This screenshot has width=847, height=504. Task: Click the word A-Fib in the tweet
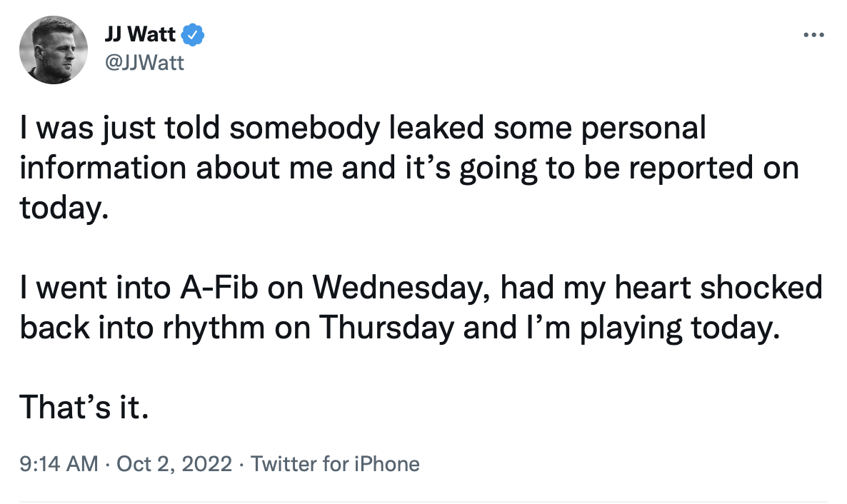click(219, 288)
